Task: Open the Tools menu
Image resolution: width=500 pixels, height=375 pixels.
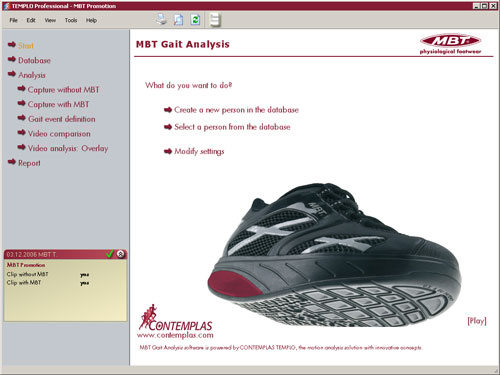Action: click(71, 20)
